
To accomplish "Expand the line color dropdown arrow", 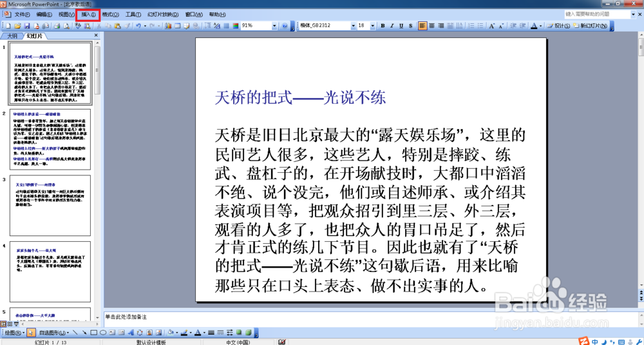I will [x=191, y=332].
